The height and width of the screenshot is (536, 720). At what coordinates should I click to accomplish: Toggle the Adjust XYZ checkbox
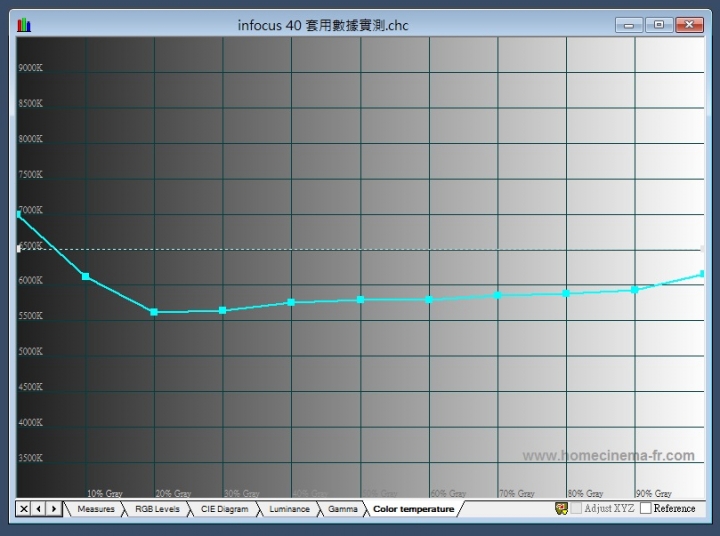point(576,508)
